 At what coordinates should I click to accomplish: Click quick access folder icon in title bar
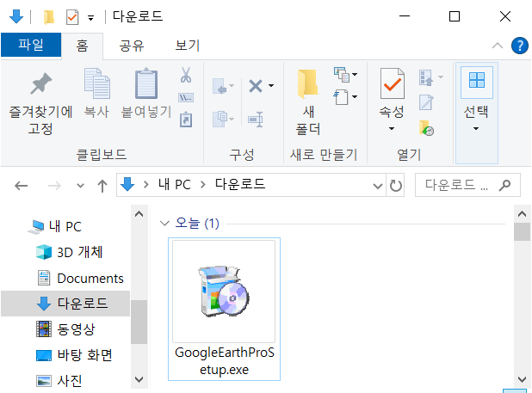[x=49, y=17]
